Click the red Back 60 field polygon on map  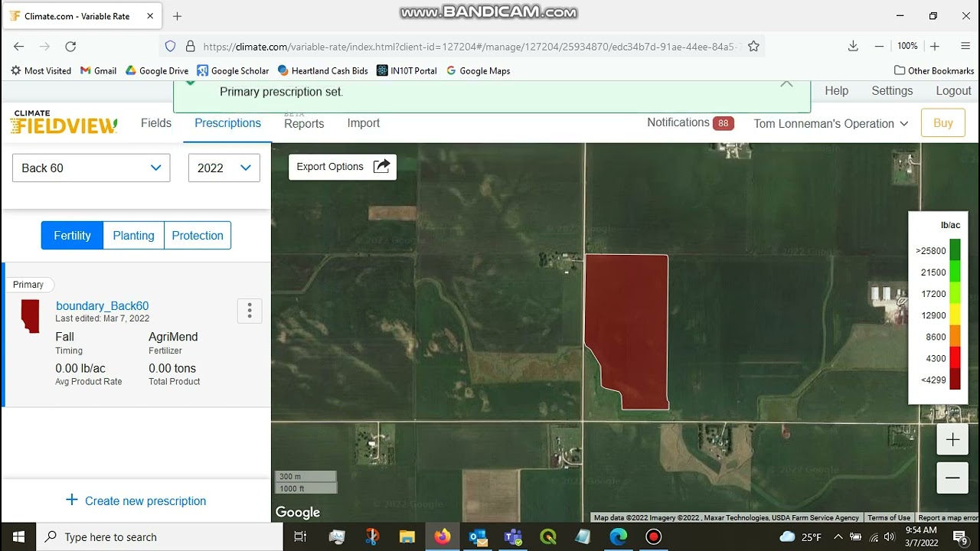click(x=627, y=331)
